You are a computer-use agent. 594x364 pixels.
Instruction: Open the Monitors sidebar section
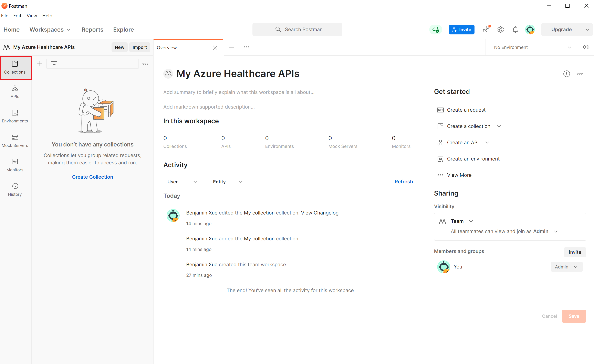point(15,165)
